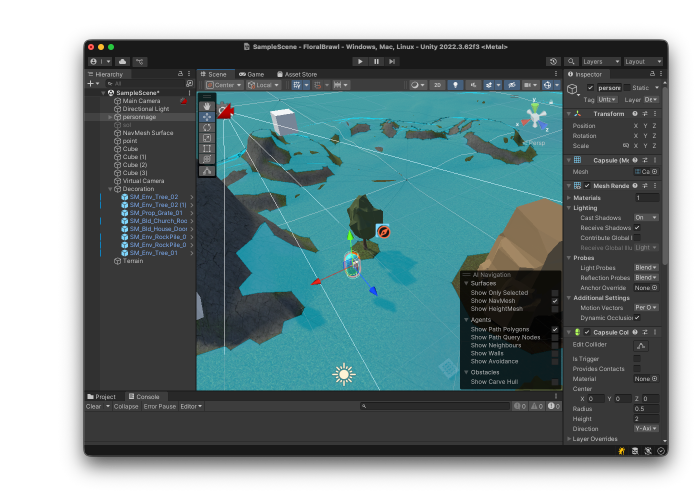Disable the Mesh Renderer component checkbox
The image size is (696, 493).
tap(587, 186)
